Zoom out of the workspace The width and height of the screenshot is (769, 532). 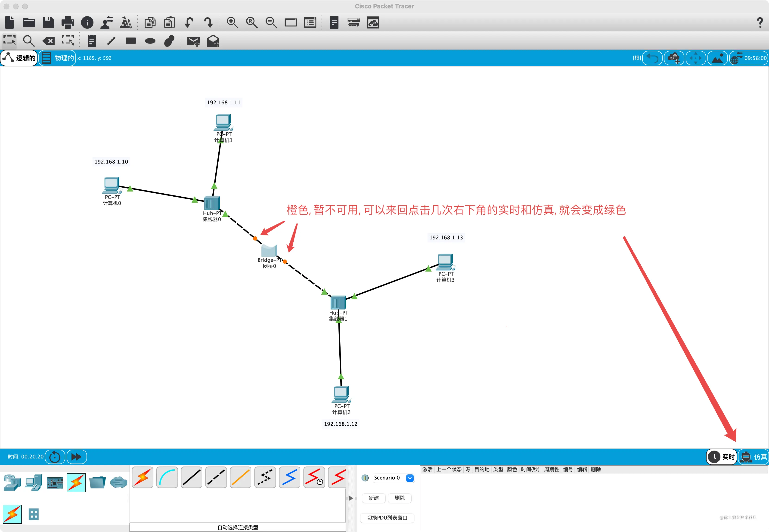pyautogui.click(x=271, y=22)
